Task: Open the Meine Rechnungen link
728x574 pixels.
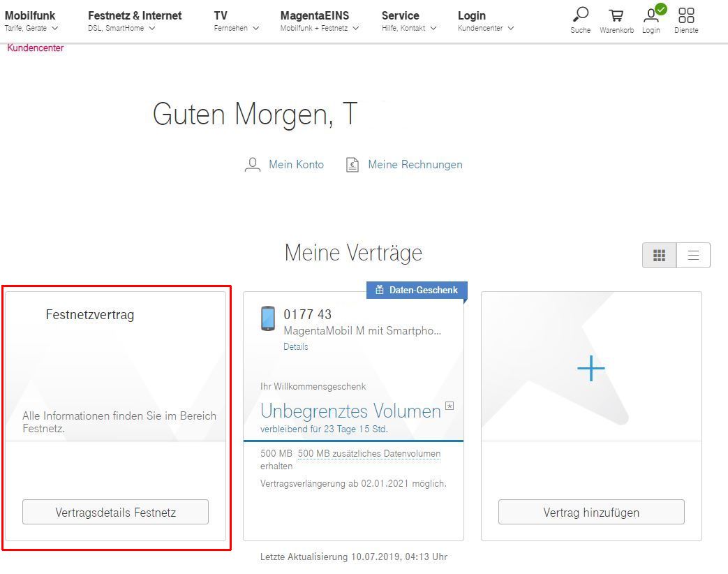Action: point(415,164)
